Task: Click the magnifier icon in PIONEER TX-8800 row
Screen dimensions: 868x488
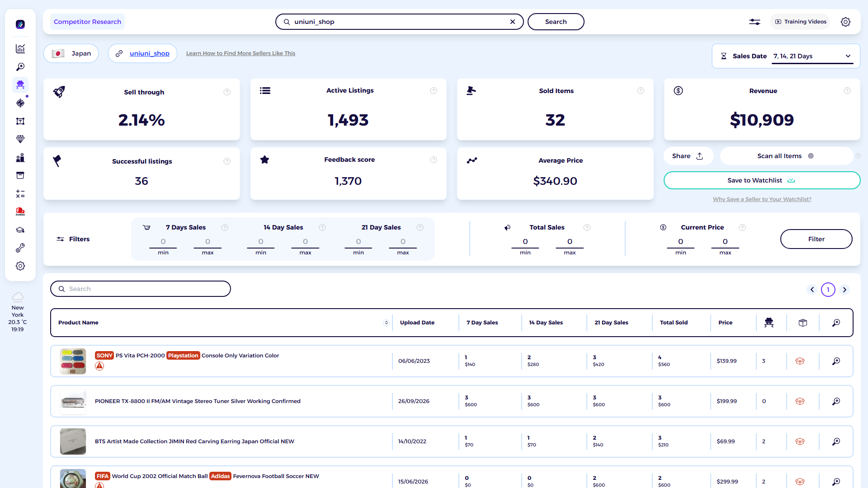Action: (836, 401)
